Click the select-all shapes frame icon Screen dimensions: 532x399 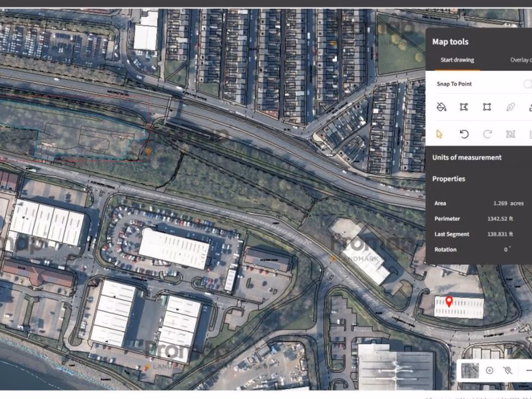pyautogui.click(x=510, y=134)
